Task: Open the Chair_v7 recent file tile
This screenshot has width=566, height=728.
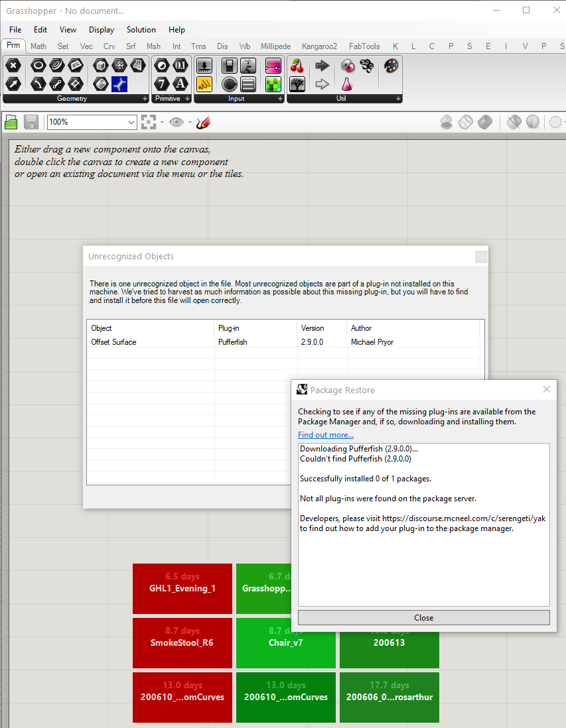Action: (x=286, y=643)
